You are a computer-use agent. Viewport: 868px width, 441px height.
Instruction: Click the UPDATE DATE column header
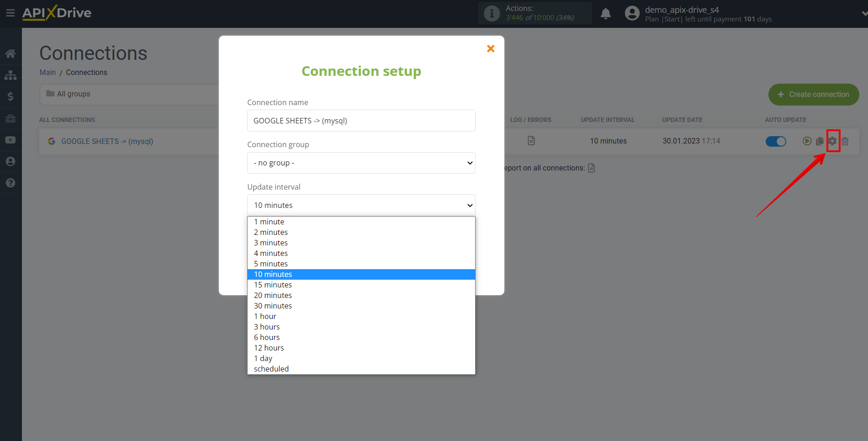(682, 120)
